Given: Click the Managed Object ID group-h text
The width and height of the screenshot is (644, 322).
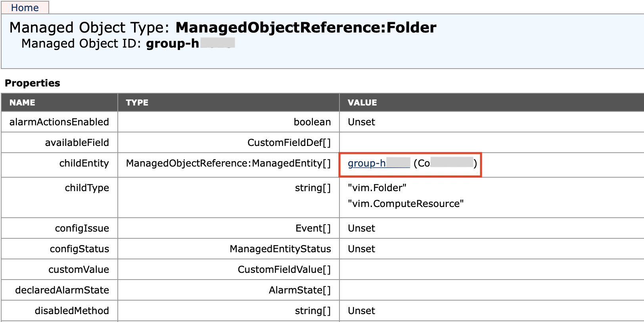Looking at the screenshot, I should tap(172, 44).
